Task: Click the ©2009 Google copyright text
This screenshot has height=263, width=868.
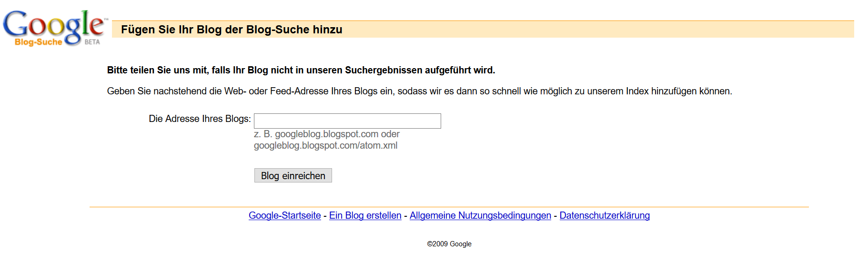Action: [449, 244]
